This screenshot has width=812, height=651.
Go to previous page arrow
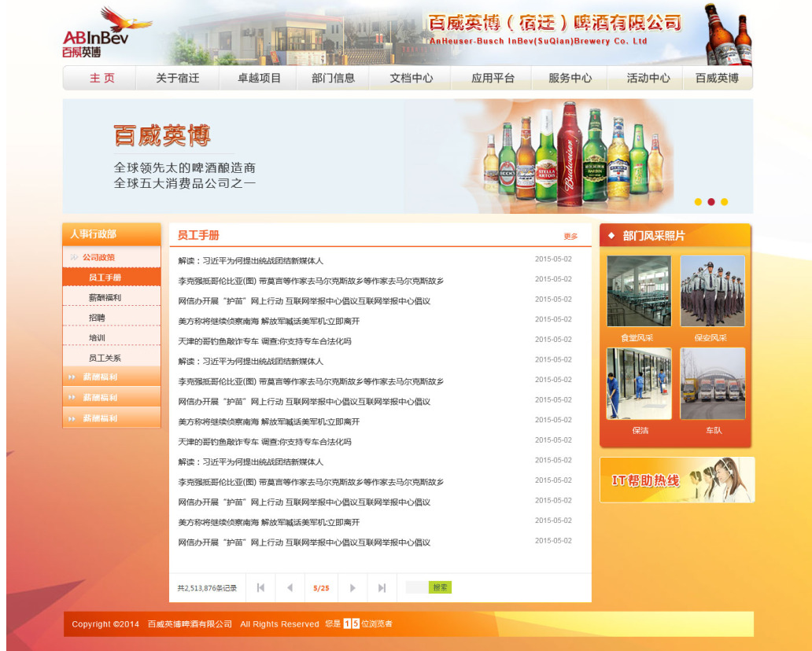[x=290, y=587]
